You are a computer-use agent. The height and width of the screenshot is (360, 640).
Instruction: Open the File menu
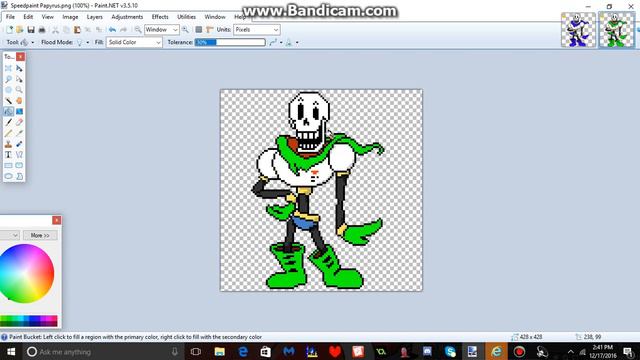tap(10, 17)
